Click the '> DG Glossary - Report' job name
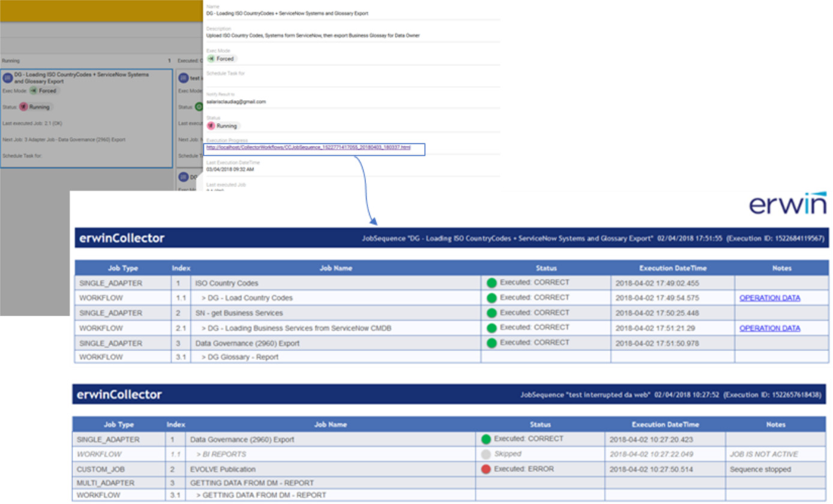The image size is (833, 504). (240, 357)
